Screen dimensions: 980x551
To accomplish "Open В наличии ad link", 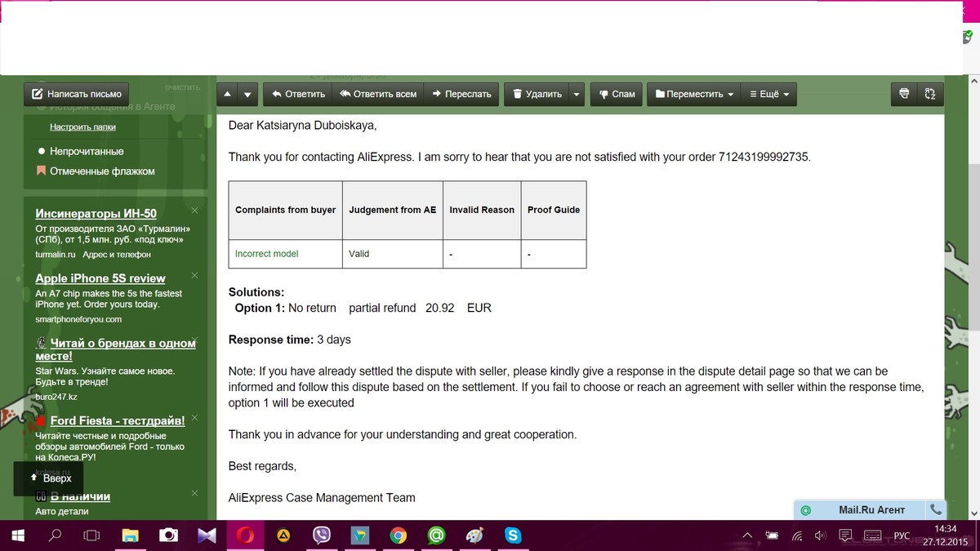I will 80,496.
